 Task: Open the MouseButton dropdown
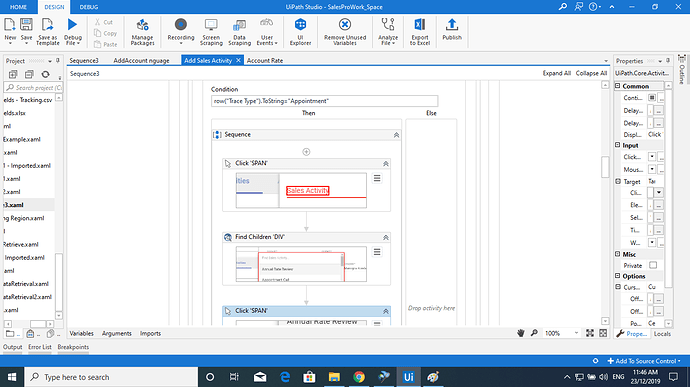pyautogui.click(x=652, y=169)
